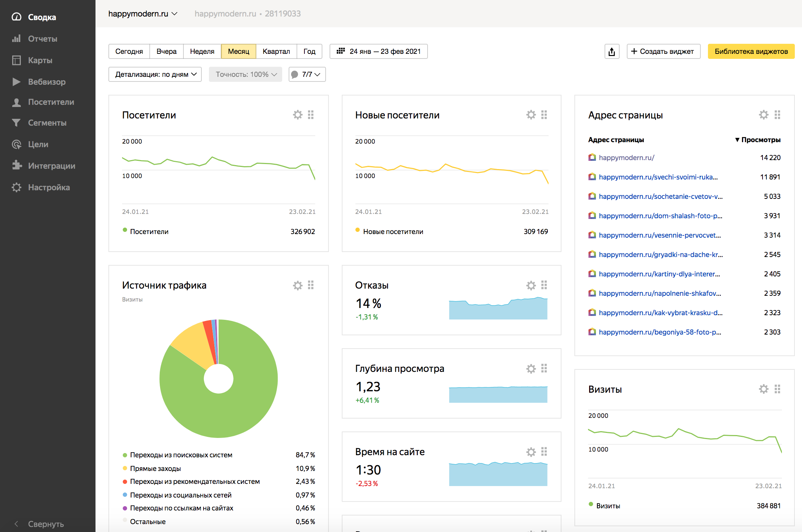Viewport: 802px width, 532px height.
Task: Expand the Детализация: по дням dropdown
Action: (x=155, y=75)
